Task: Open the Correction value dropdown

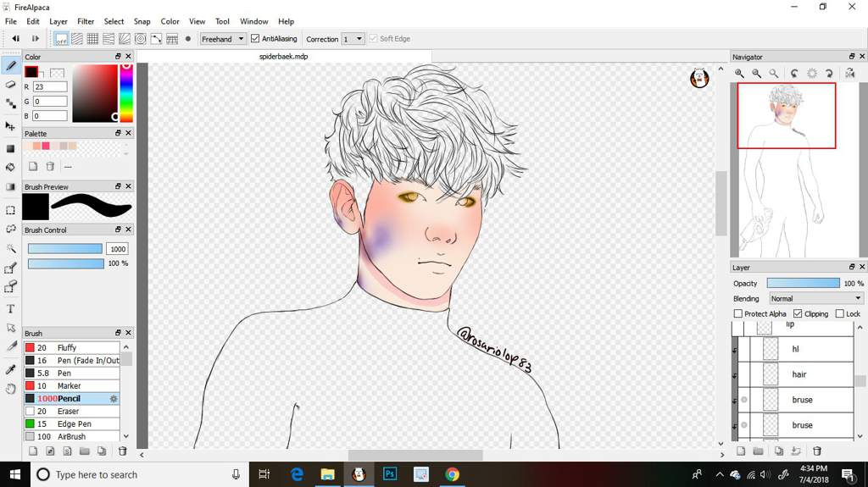Action: tap(353, 39)
